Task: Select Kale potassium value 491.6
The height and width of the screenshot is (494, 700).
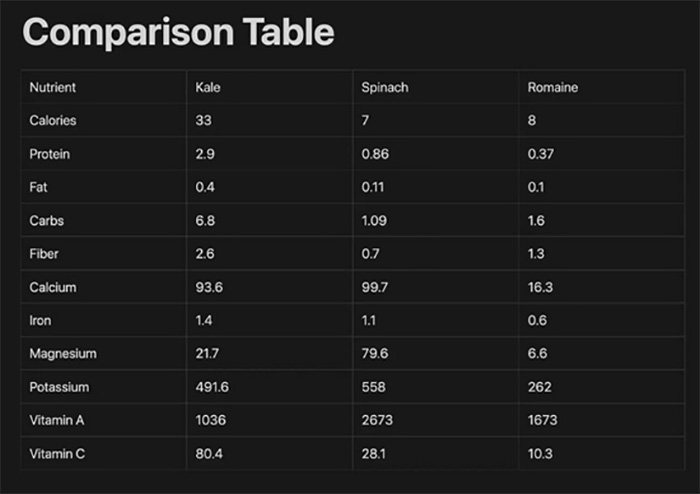Action: pyautogui.click(x=212, y=387)
